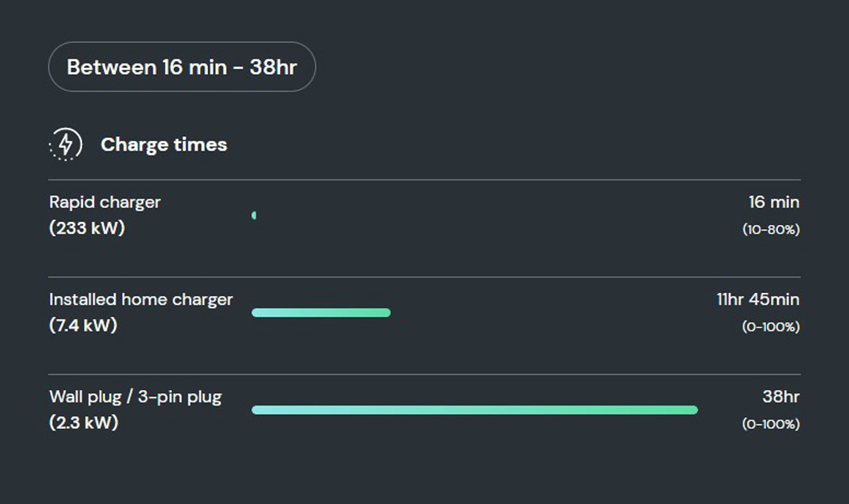Click the (7.4 kW) power text

coord(83,326)
